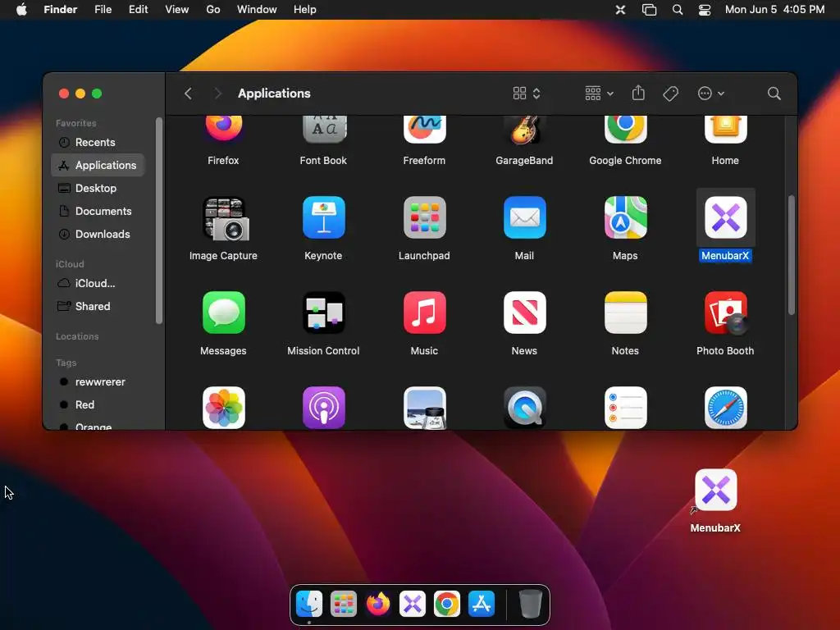Open the Keynote app icon

click(323, 217)
